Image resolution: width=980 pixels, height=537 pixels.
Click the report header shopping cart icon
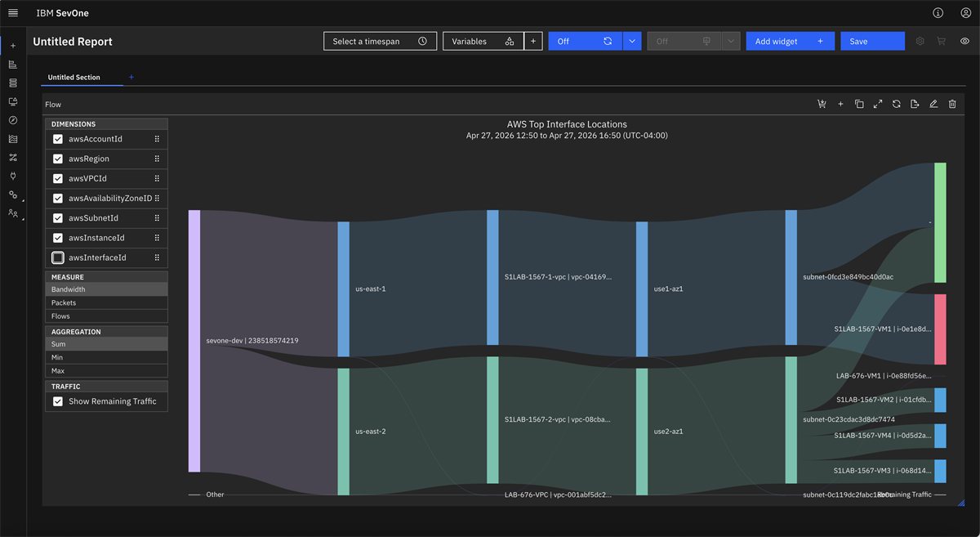point(942,41)
